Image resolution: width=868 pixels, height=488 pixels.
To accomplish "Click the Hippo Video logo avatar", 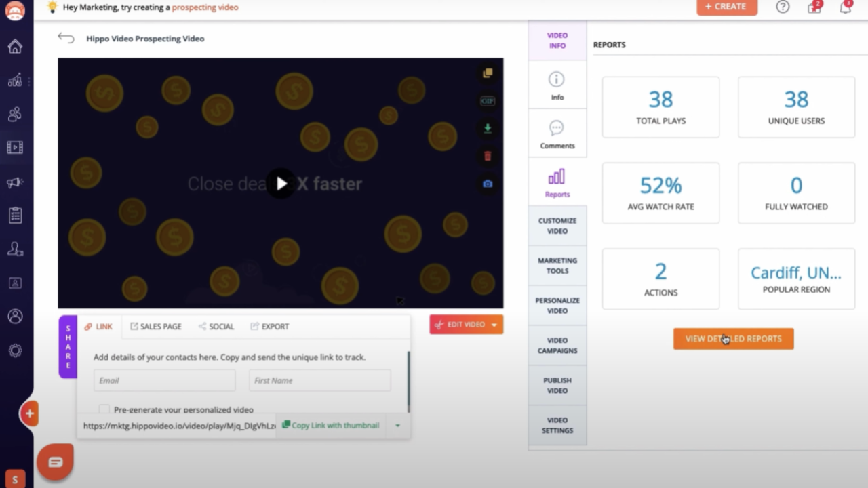I will tap(14, 10).
